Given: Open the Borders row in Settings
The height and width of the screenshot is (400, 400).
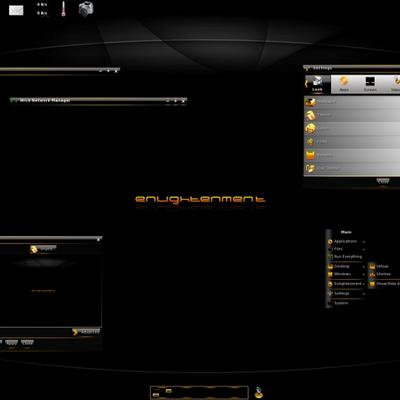Looking at the screenshot, I should tap(352, 155).
